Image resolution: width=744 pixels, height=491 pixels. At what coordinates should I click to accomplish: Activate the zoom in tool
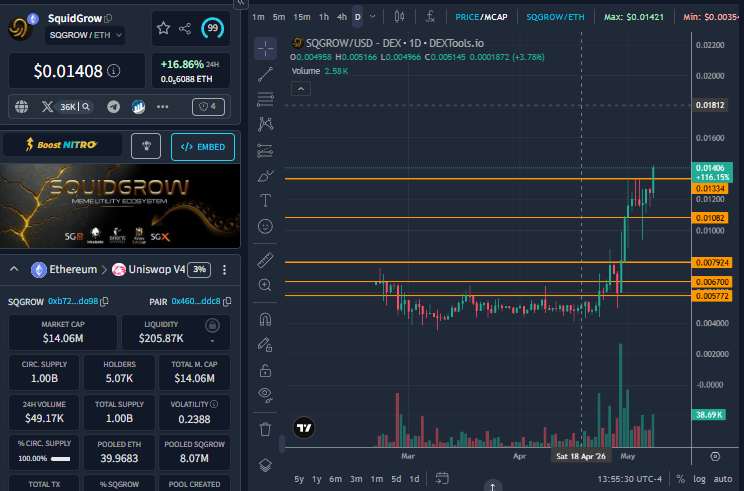pos(265,285)
